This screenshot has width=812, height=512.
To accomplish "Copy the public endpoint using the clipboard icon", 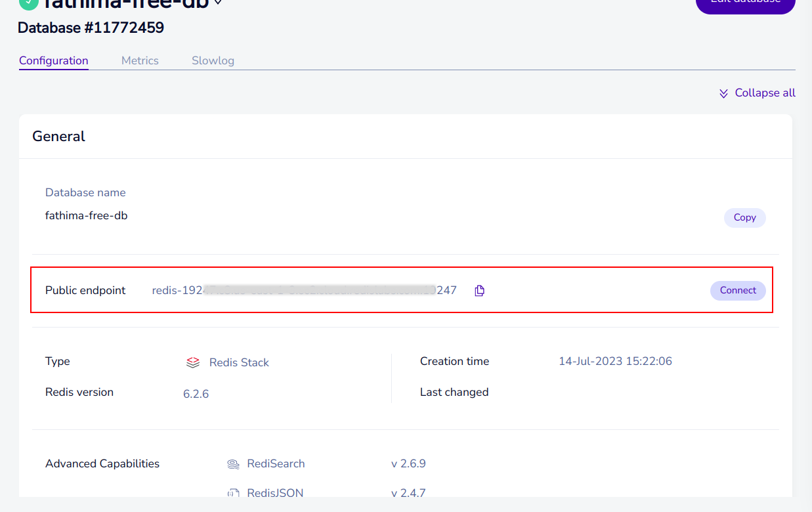I will [479, 291].
